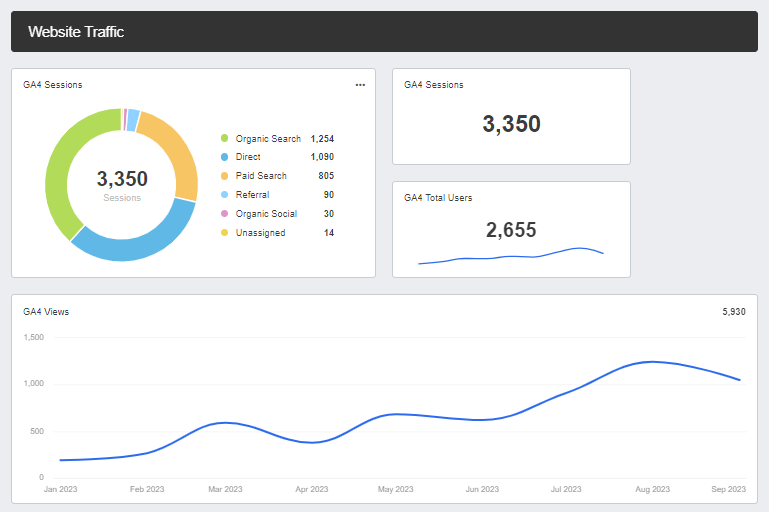Click the Website Traffic header bar

click(x=384, y=32)
